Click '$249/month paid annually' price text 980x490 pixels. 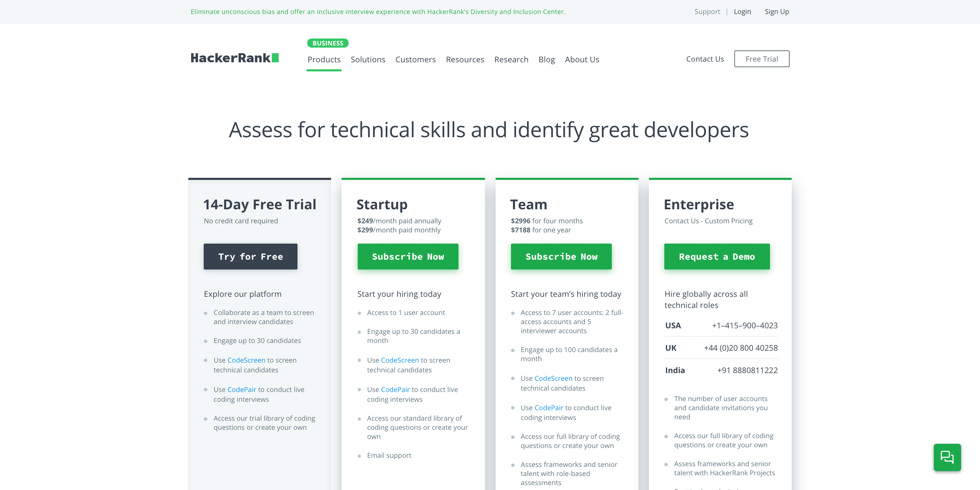coord(399,220)
